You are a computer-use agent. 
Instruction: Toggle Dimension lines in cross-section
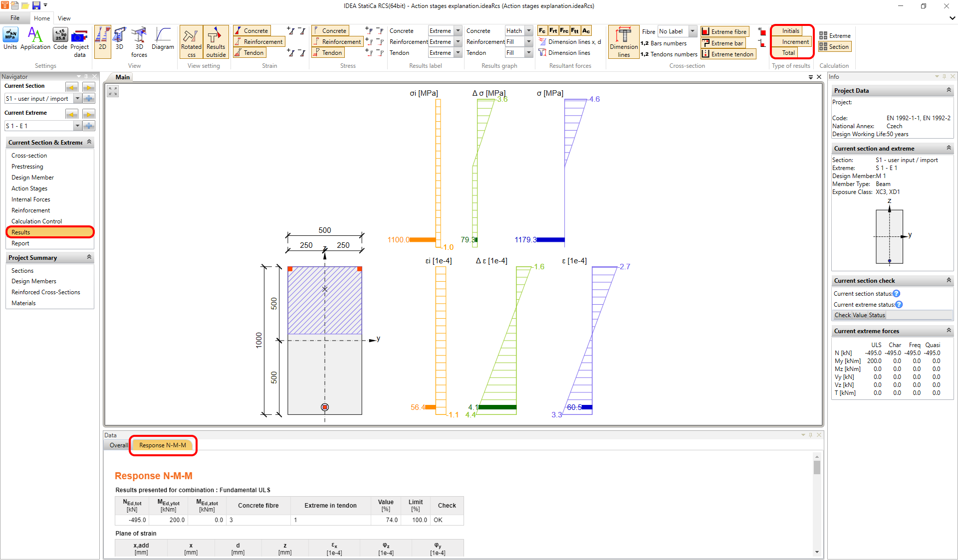coord(623,42)
